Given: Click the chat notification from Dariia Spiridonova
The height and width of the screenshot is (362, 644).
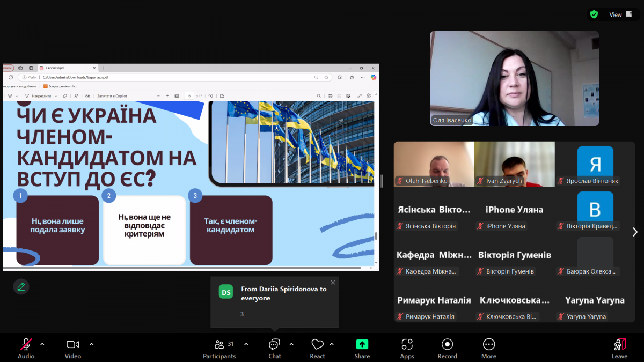Looking at the screenshot, I should point(274,301).
